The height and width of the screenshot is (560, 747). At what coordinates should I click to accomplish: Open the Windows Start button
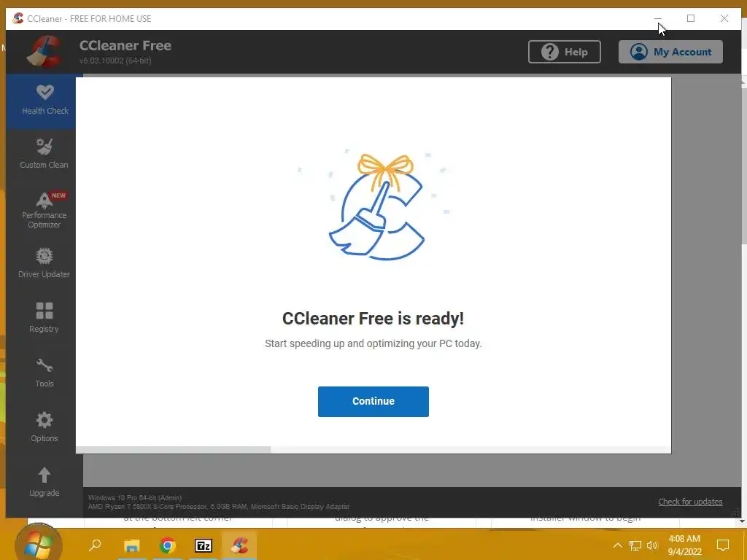[x=38, y=544]
